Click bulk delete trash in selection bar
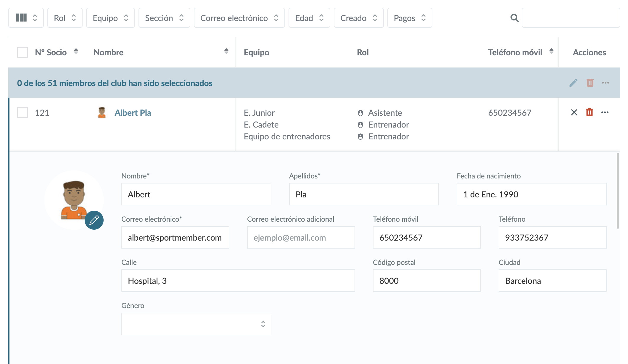 (590, 83)
